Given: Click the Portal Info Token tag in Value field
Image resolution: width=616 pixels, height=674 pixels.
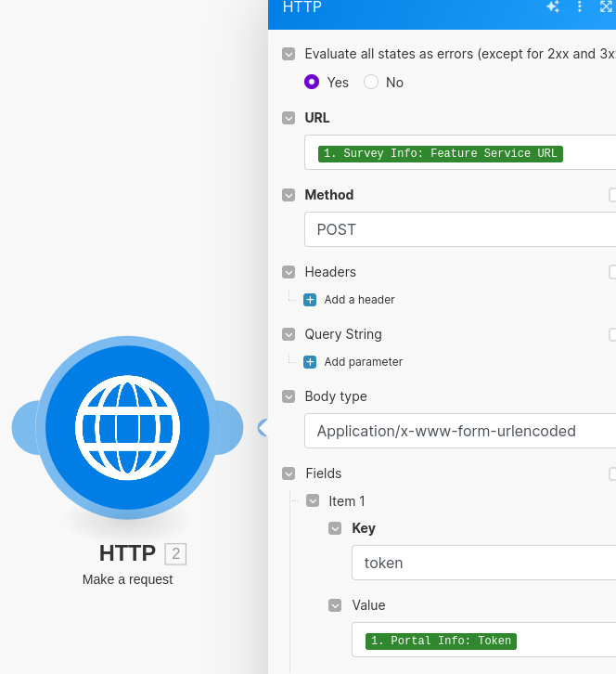Looking at the screenshot, I should [442, 641].
